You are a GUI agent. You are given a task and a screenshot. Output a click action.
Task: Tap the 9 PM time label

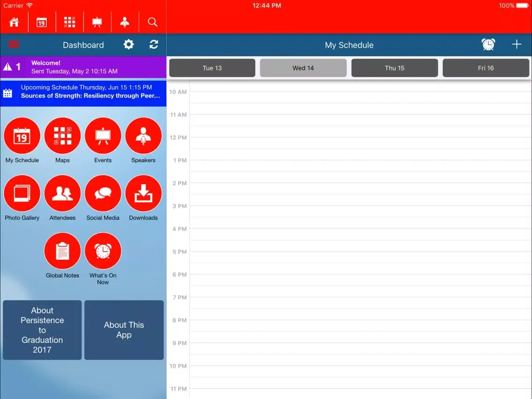point(179,343)
